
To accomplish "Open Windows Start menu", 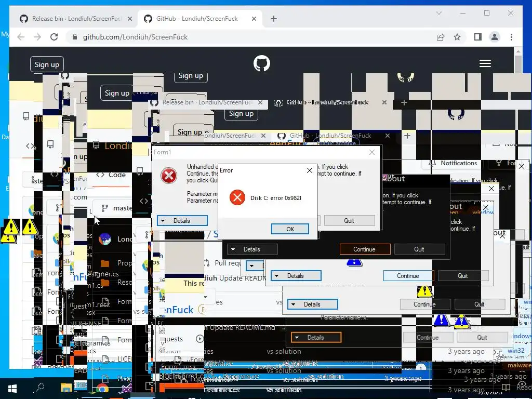I will (x=12, y=388).
